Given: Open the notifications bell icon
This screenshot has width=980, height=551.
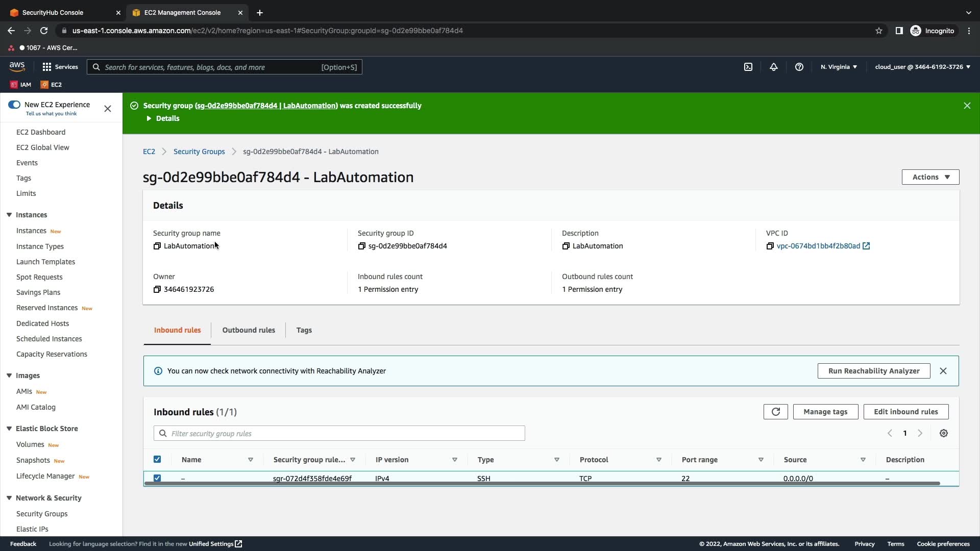Looking at the screenshot, I should [x=773, y=67].
